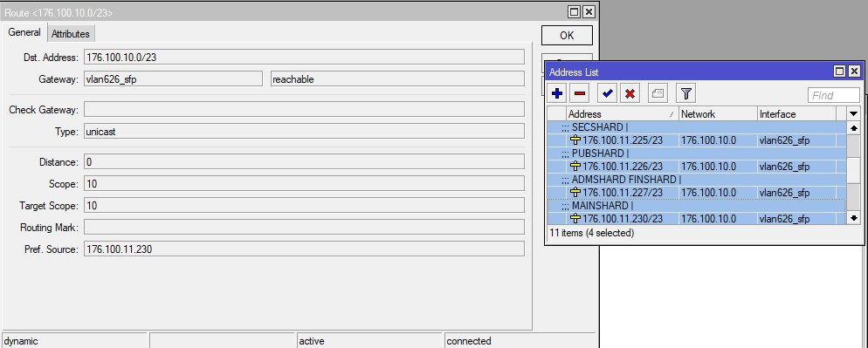Remove selected address with minus icon
Screen dimensions: 868x348
[580, 93]
